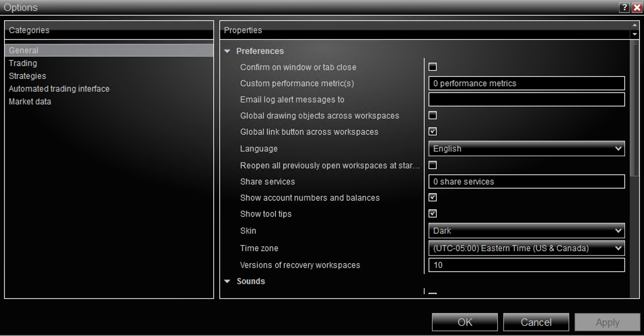Click the Versions of recovery workspaces label
This screenshot has width=644, height=336.
click(x=300, y=265)
